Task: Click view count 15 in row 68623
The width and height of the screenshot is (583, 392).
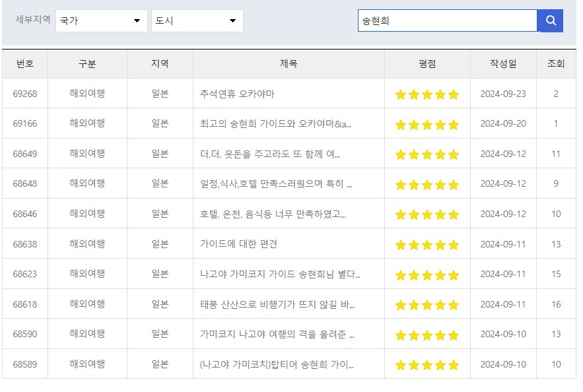Action: tap(556, 275)
